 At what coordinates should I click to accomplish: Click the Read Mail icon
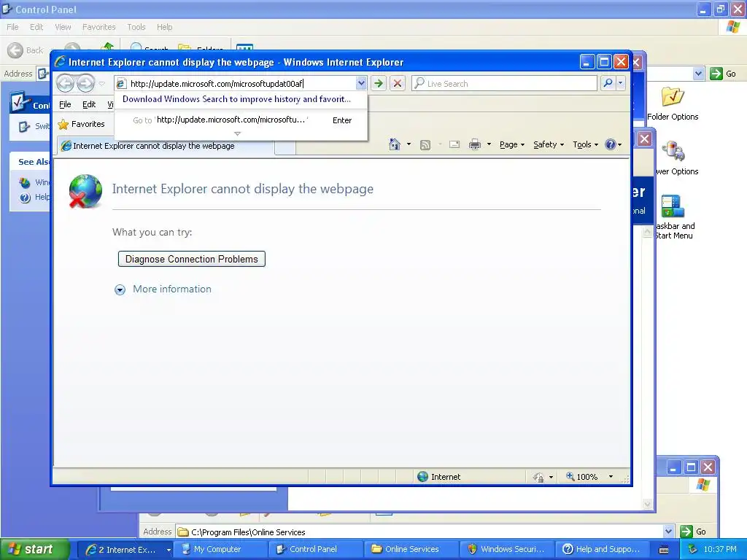454,144
